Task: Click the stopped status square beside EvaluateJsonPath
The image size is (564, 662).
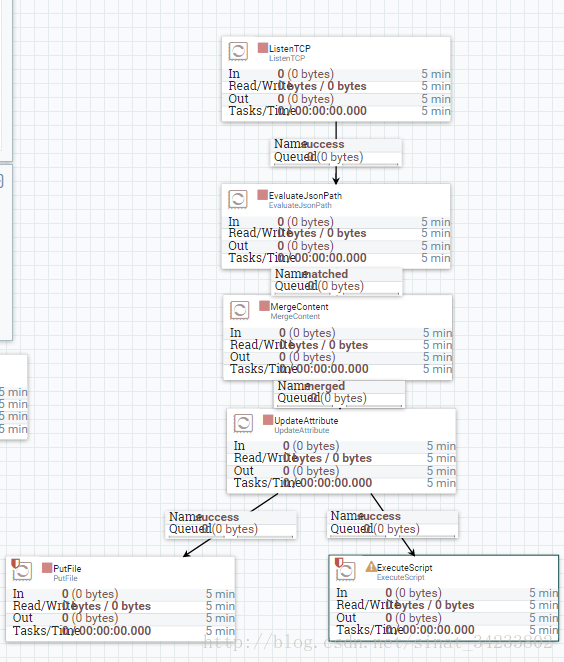Action: pos(263,195)
